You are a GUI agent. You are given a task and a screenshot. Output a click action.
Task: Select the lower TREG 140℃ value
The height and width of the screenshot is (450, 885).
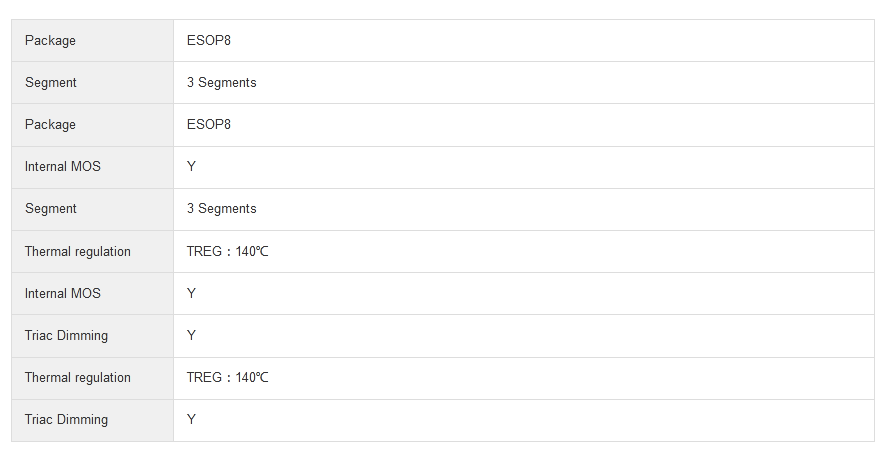(x=227, y=378)
